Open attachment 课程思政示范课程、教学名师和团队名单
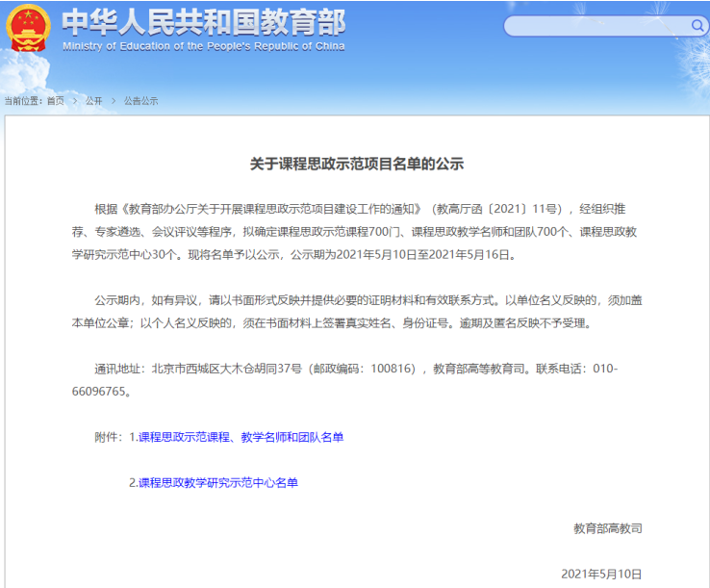Image resolution: width=710 pixels, height=588 pixels. click(241, 437)
